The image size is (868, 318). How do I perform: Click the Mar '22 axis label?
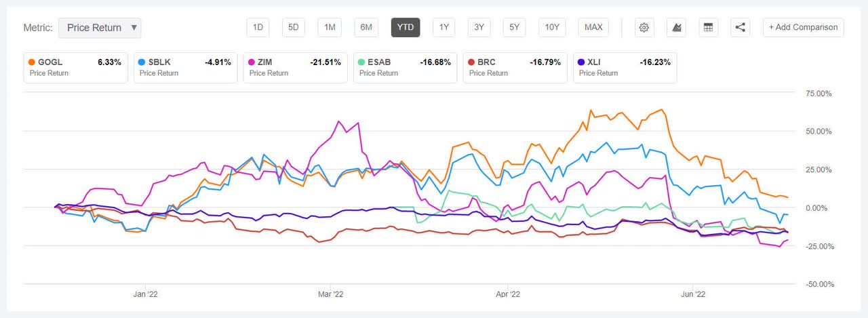[330, 295]
